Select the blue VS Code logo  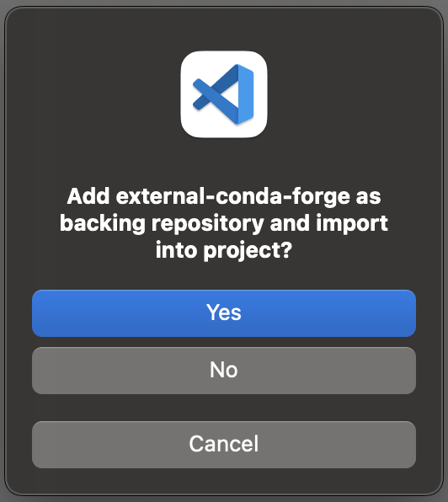pyautogui.click(x=224, y=94)
